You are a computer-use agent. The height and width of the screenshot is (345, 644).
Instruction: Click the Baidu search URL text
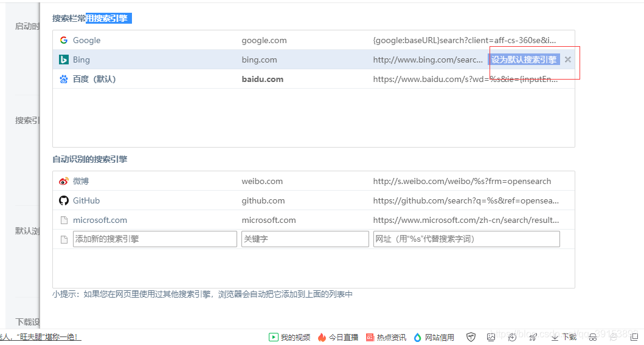(465, 79)
